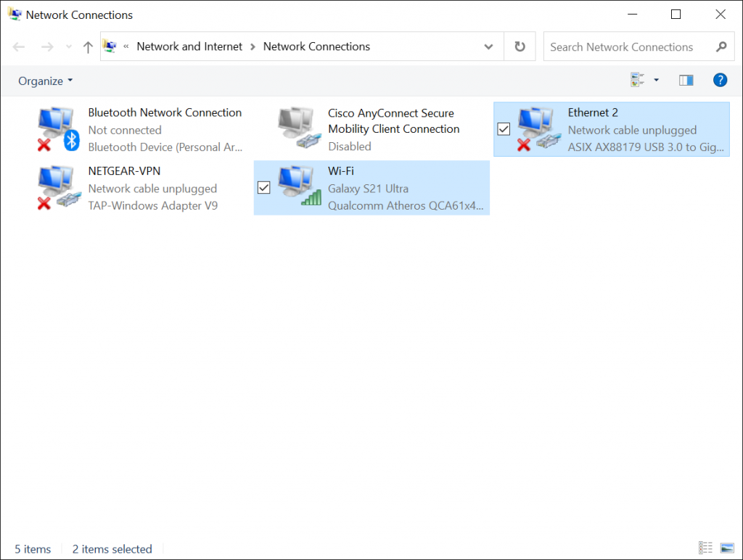This screenshot has height=560, width=743.
Task: Click the change your view icon
Action: click(x=637, y=80)
